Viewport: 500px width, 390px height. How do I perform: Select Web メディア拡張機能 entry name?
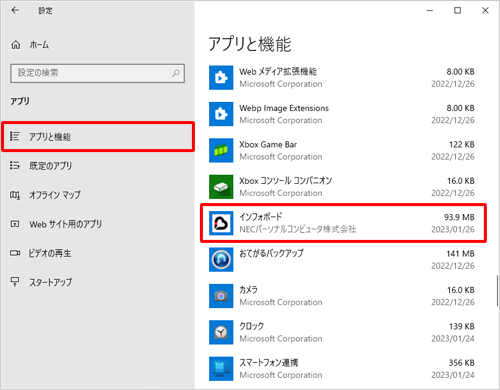point(278,72)
